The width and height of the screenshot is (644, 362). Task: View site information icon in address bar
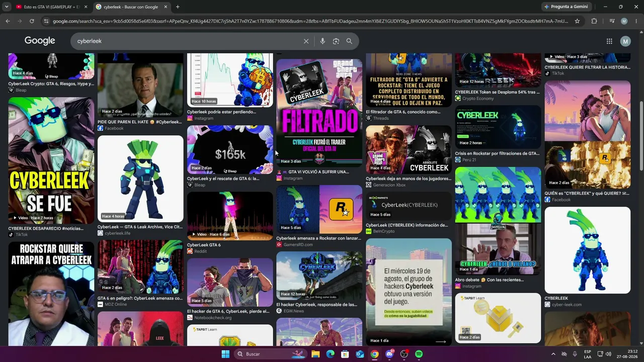pyautogui.click(x=46, y=21)
